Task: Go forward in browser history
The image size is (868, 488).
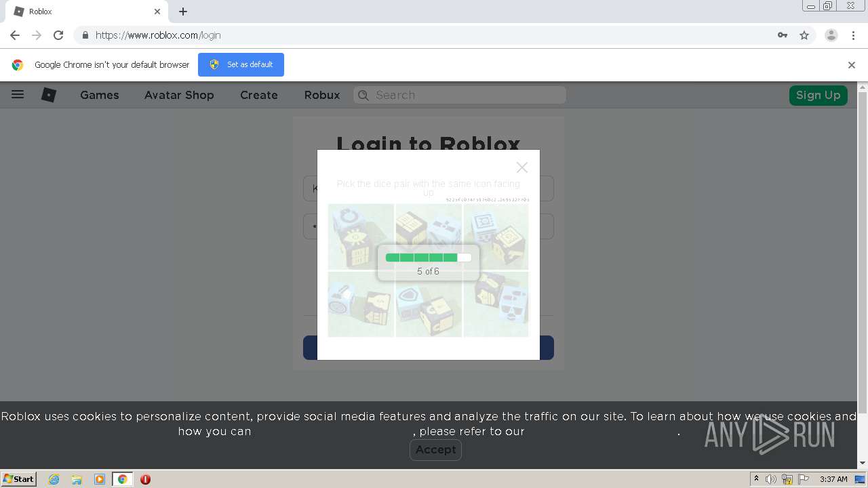Action: click(37, 35)
